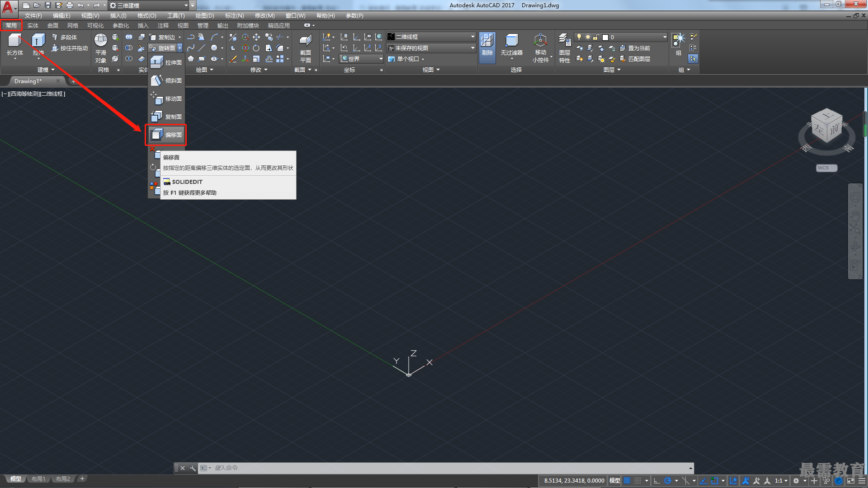Click the clean screen icon in status bar
The image size is (868, 488).
tap(850, 481)
